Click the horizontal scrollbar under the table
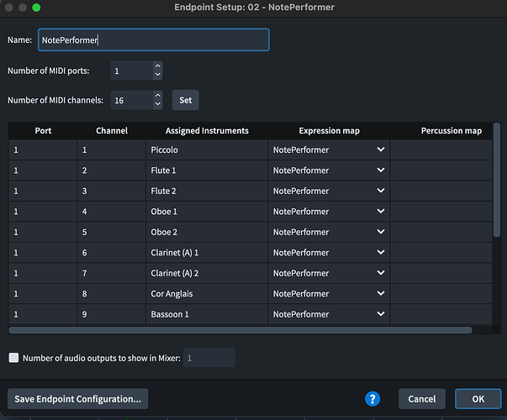The width and height of the screenshot is (507, 420). coord(244,330)
